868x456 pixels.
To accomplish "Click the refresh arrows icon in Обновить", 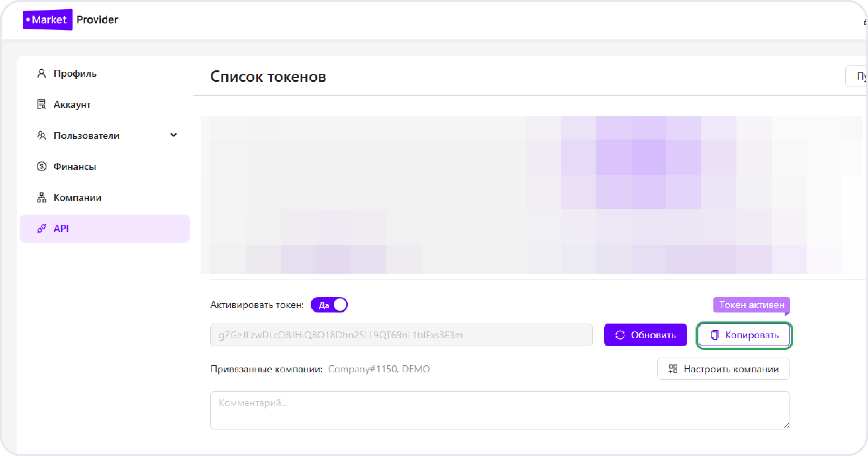I will tap(620, 335).
